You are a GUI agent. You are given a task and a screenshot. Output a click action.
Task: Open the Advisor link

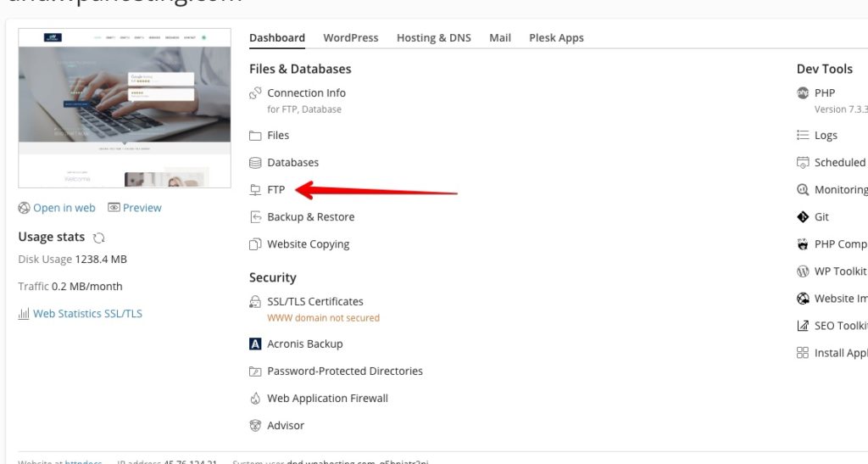pyautogui.click(x=286, y=425)
